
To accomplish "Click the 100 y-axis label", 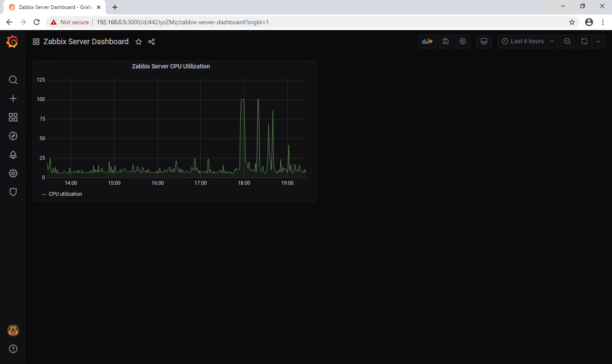I will (41, 99).
